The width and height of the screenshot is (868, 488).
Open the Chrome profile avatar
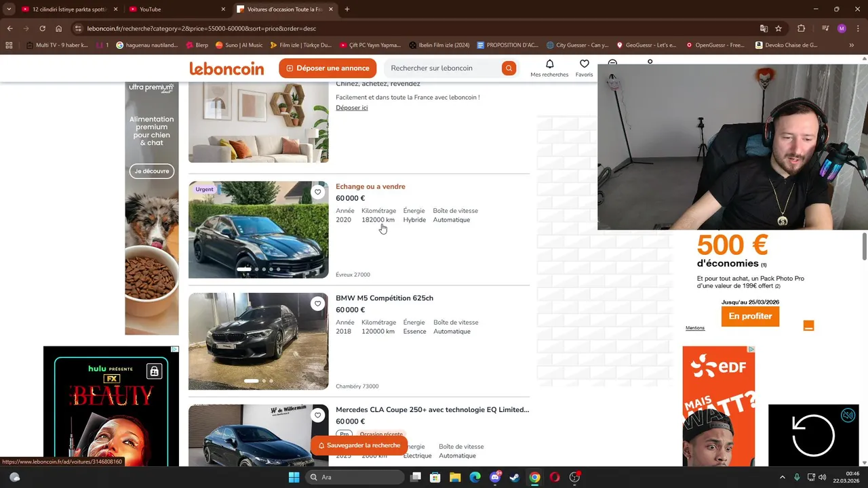(842, 28)
